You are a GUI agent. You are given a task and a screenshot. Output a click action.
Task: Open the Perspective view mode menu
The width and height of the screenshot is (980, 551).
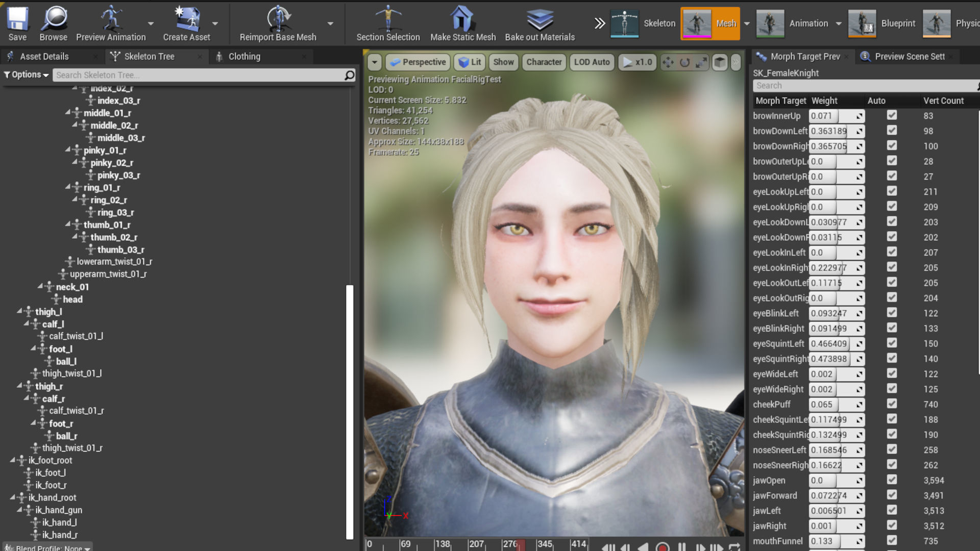pyautogui.click(x=418, y=62)
